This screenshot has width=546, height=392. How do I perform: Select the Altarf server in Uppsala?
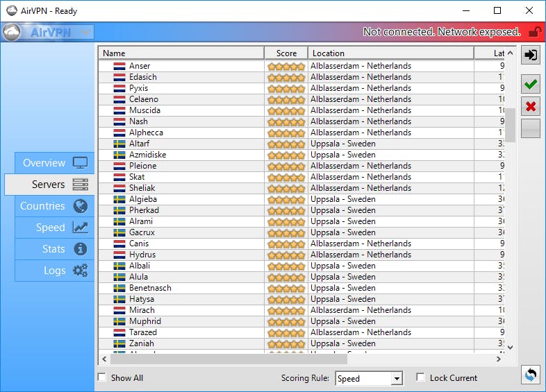pyautogui.click(x=301, y=144)
